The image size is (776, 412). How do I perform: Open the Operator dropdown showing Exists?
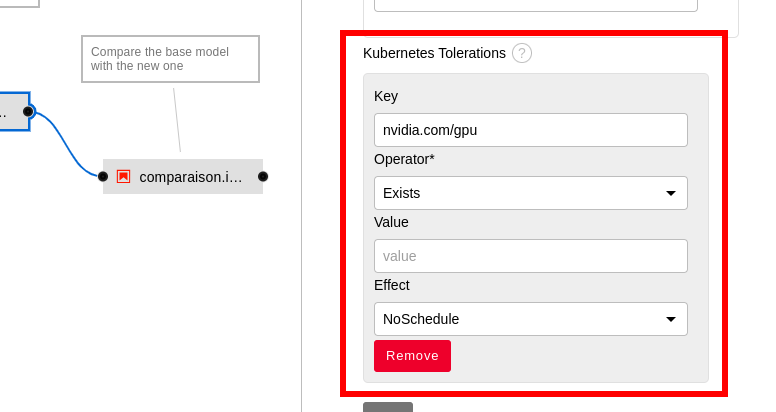[530, 193]
